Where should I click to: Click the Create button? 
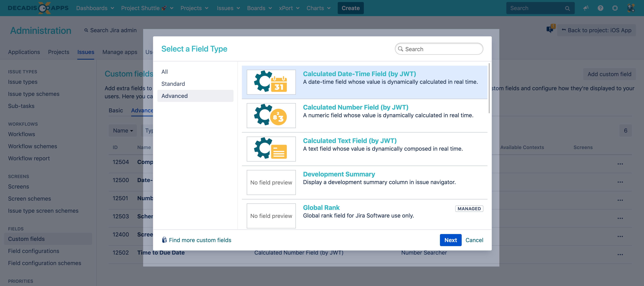tap(350, 8)
